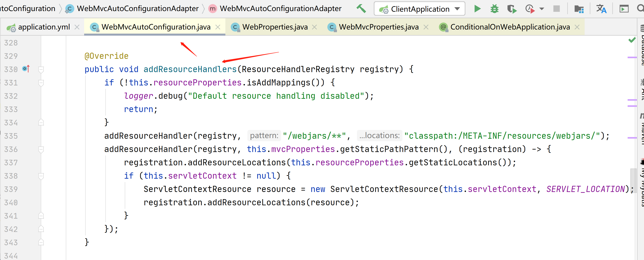Screen dimensions: 644x260
Task: Expand the Profiler run options arrow
Action: click(542, 9)
